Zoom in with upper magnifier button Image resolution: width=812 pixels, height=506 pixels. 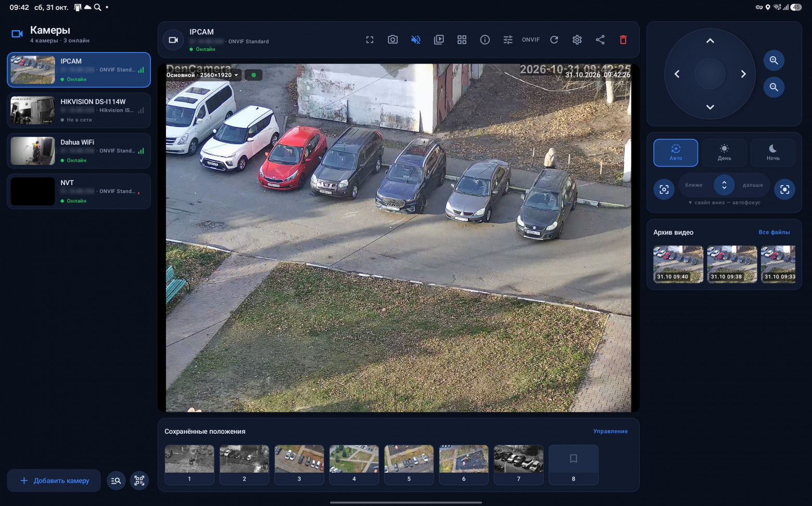(774, 60)
